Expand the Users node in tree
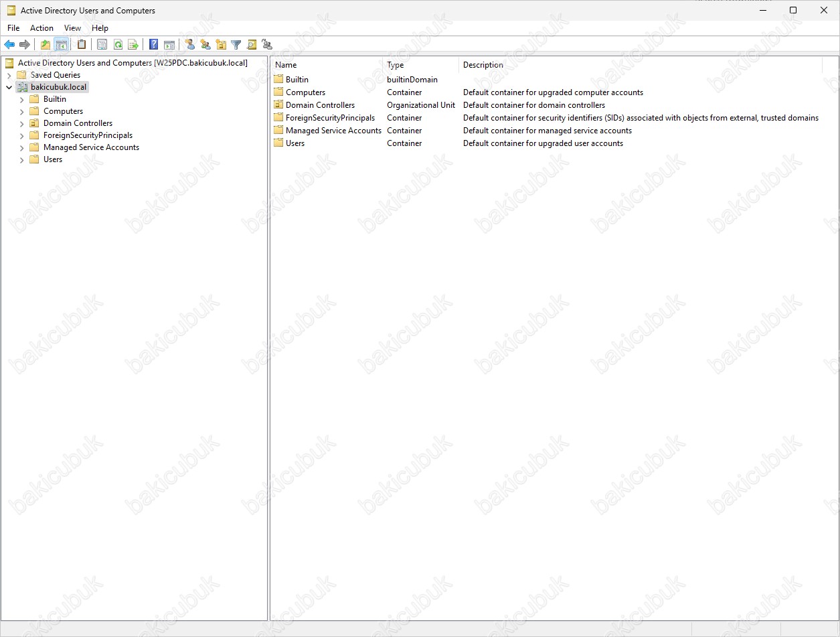 click(21, 159)
